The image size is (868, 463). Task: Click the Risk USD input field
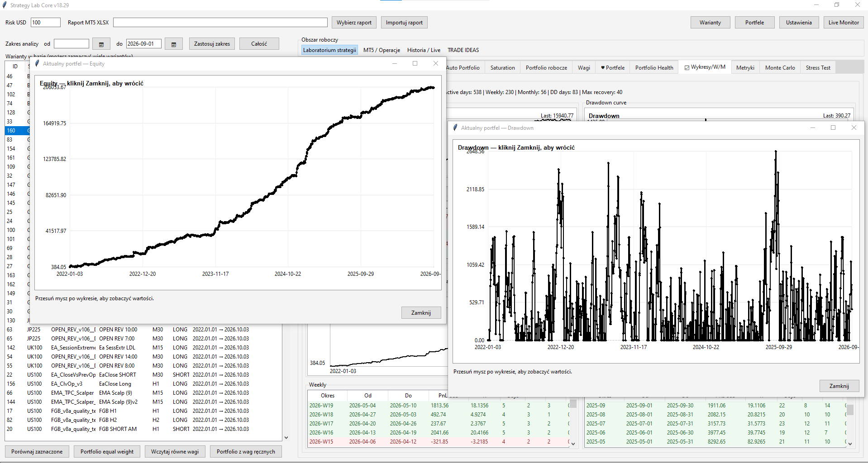coord(46,23)
